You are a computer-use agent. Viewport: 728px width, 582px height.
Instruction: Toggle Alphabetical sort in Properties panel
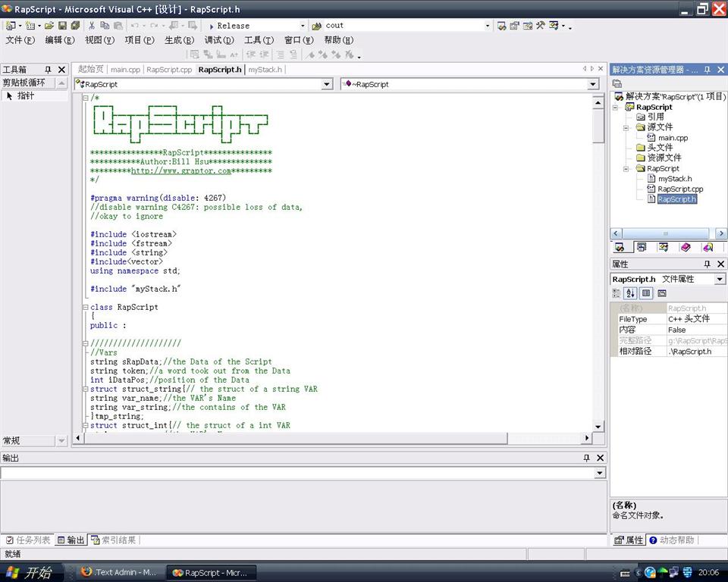tap(630, 293)
